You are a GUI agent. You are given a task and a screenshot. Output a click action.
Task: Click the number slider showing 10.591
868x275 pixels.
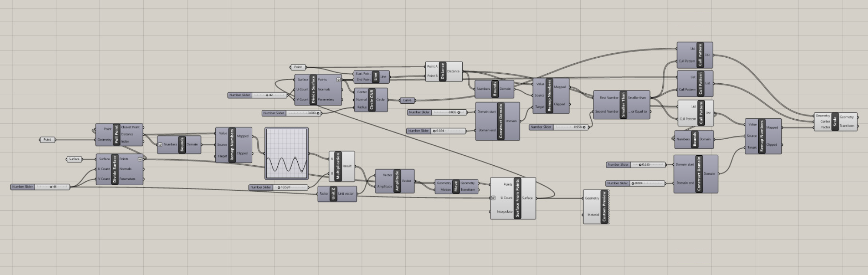pos(278,187)
